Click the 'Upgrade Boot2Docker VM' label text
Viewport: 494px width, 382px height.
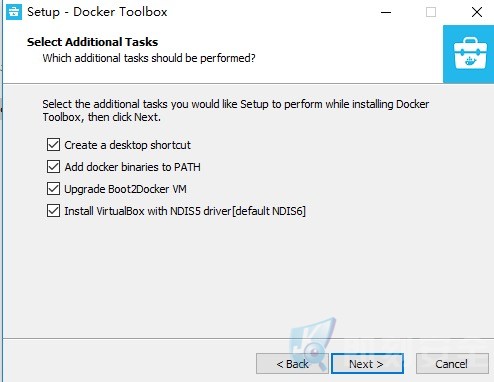pos(125,189)
